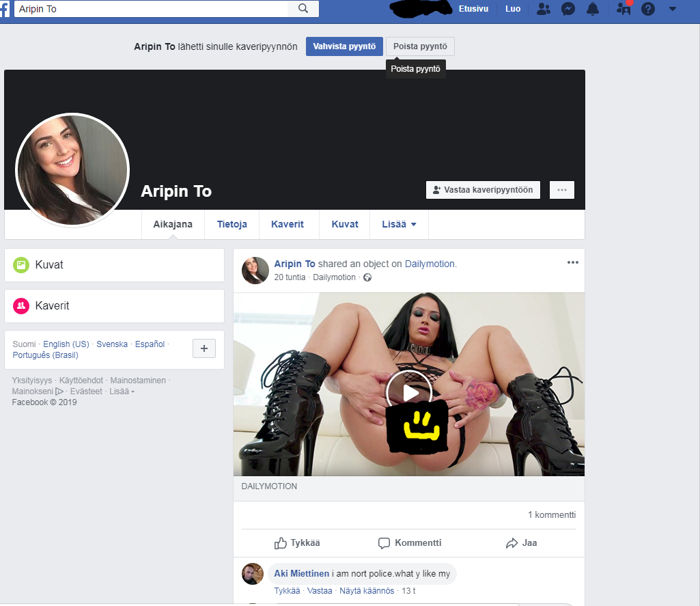Open the friend requests icon in top bar
The height and width of the screenshot is (606, 700).
pyautogui.click(x=544, y=9)
